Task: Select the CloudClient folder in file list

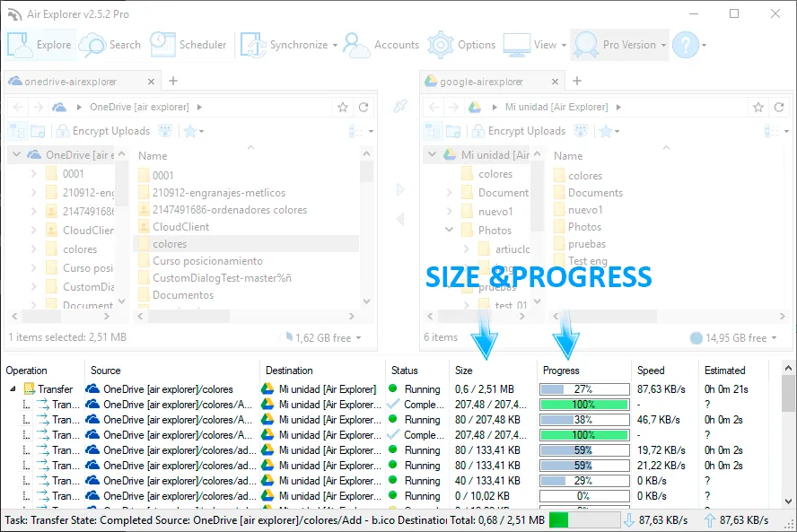Action: point(180,227)
